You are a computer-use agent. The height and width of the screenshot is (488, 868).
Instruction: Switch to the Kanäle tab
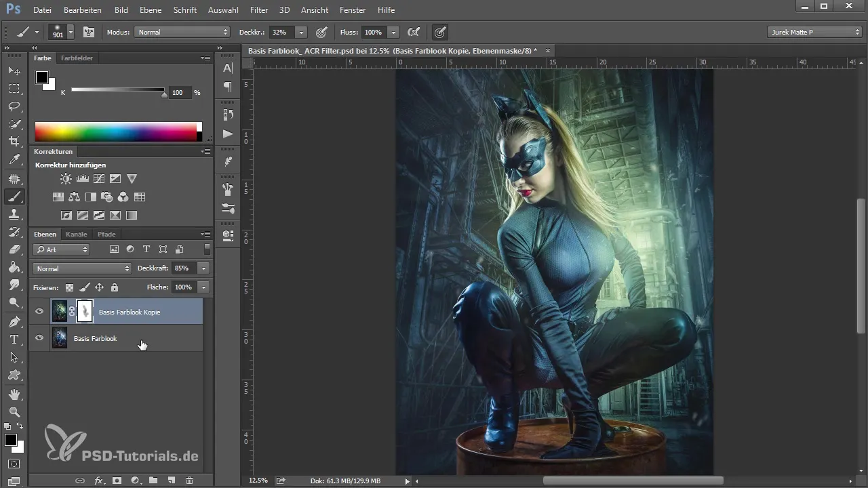click(77, 234)
